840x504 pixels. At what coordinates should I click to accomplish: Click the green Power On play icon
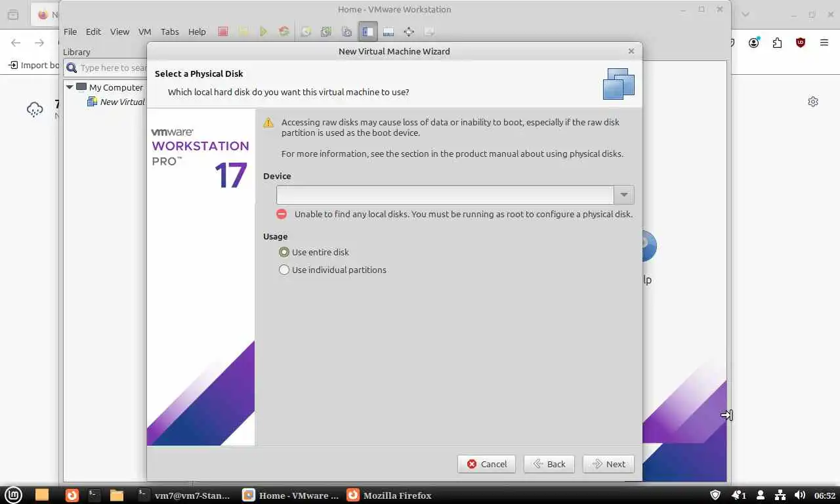(264, 31)
